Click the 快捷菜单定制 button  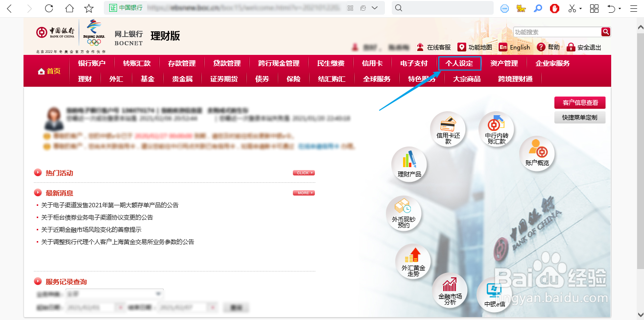tap(580, 117)
